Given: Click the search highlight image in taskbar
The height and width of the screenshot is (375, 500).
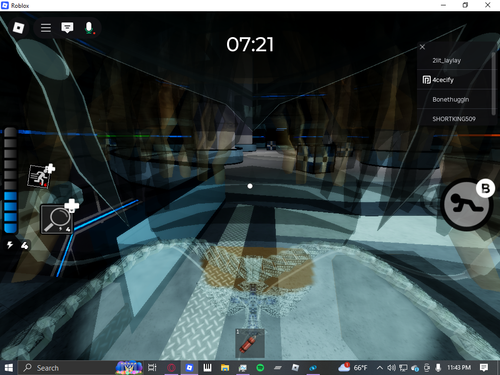Looking at the screenshot, I should [129, 368].
